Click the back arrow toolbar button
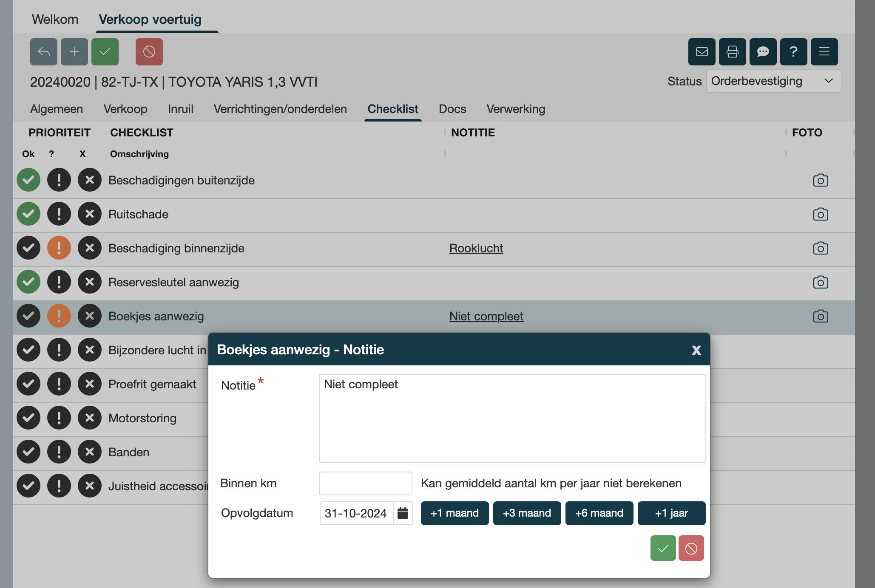875x588 pixels. 43,52
